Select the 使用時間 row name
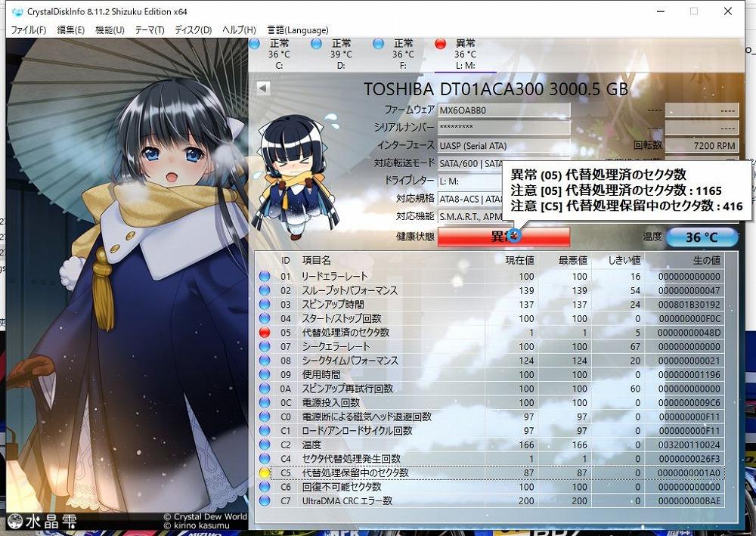The width and height of the screenshot is (756, 536). (x=321, y=374)
